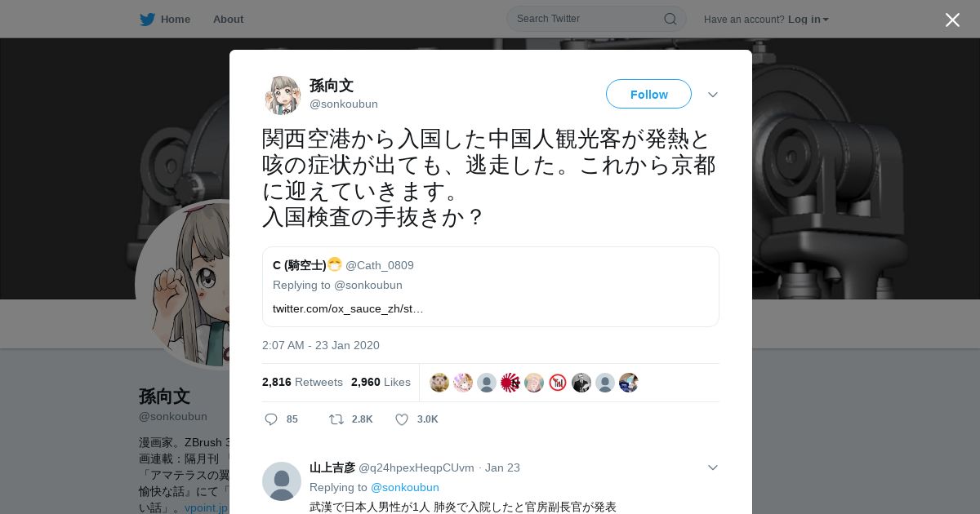Expand the tweet options chevron next to Follow
Screen dimensions: 980x514
[x=713, y=95]
